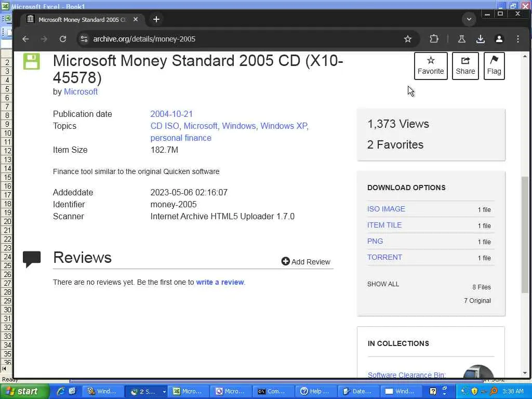Open a new browser tab
This screenshot has height=399, width=532.
pos(156,19)
